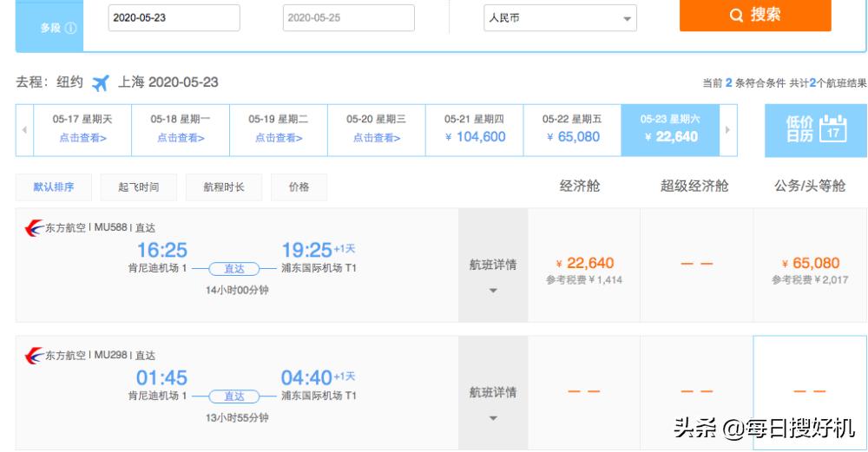Go to previous dates with left arrow

(x=24, y=129)
